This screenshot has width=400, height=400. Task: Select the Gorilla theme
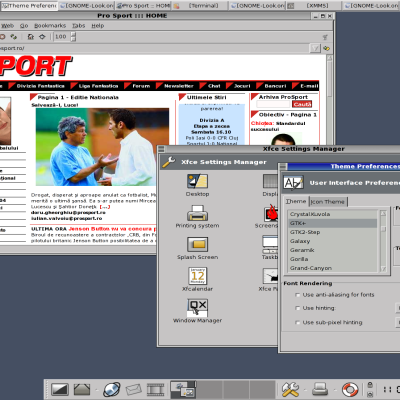tap(333, 259)
